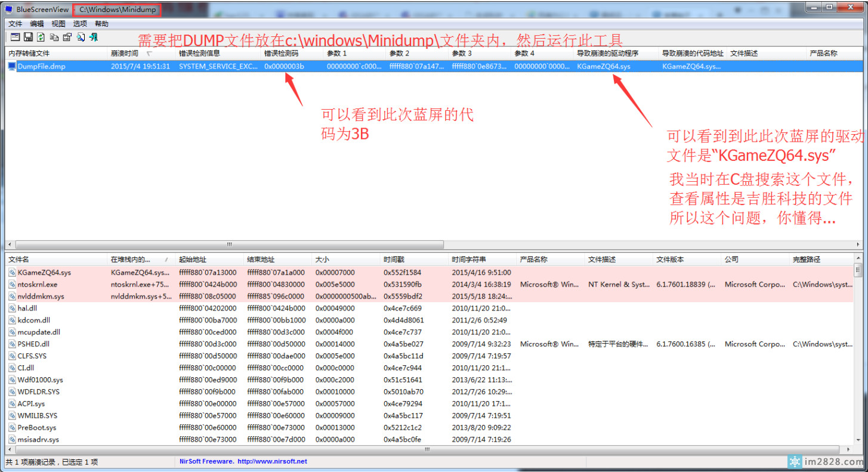Click the DumpFile.dmp blue screen icon
Screen dimensions: 868x472
12,66
